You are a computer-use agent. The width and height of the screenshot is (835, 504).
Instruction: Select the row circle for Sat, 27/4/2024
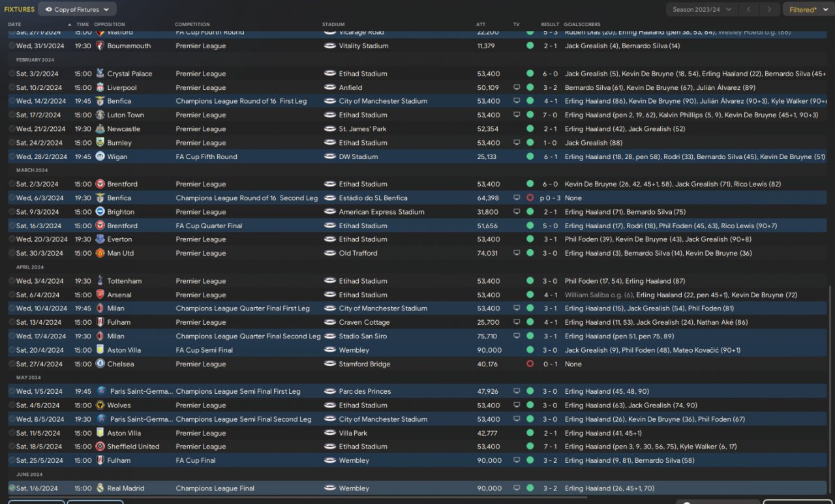[12, 364]
